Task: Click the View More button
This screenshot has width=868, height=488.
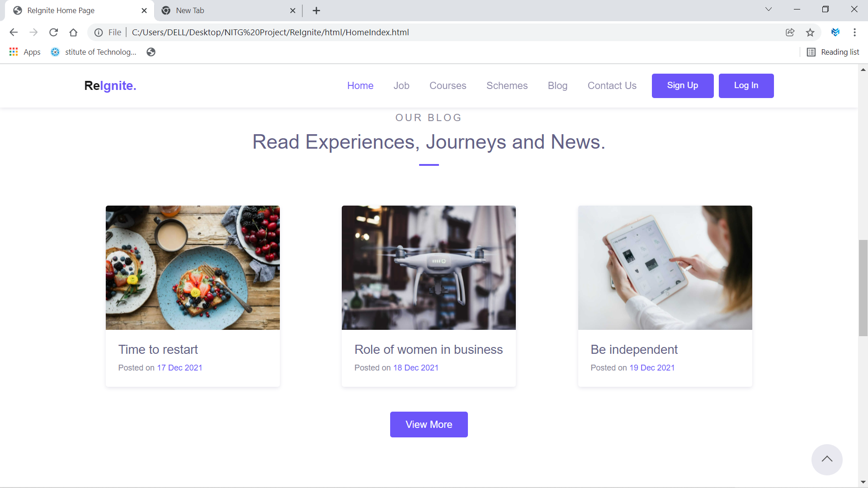Action: 429,424
